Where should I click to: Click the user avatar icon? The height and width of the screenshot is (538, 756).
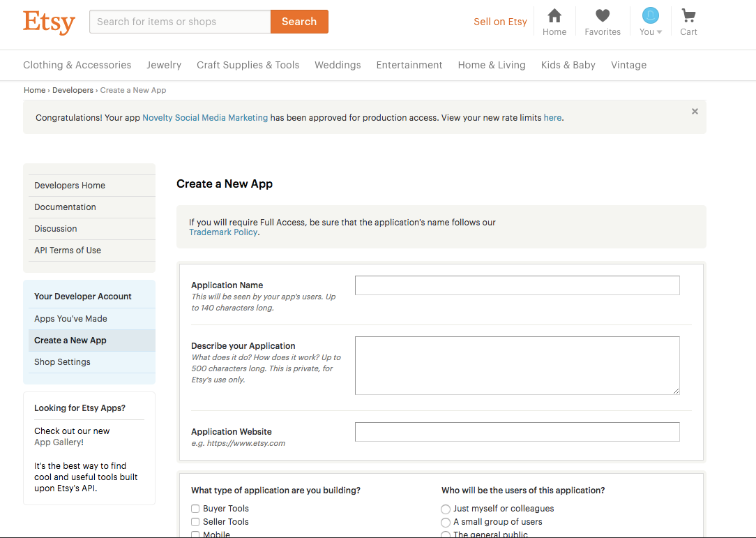tap(651, 15)
